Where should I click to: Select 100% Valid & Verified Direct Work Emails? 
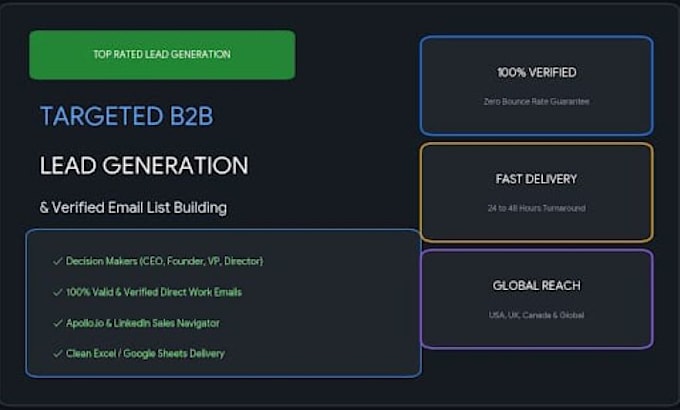154,292
